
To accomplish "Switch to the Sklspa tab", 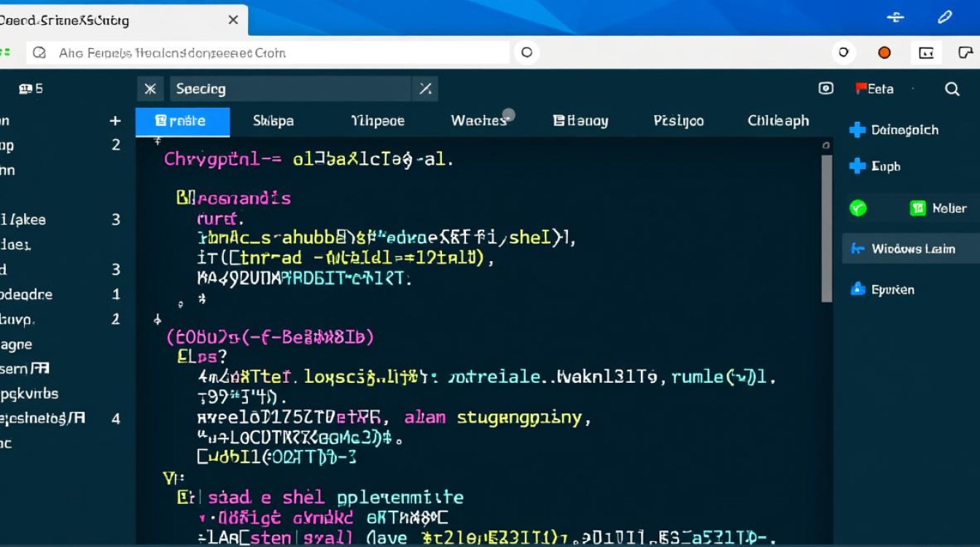I will pyautogui.click(x=273, y=120).
